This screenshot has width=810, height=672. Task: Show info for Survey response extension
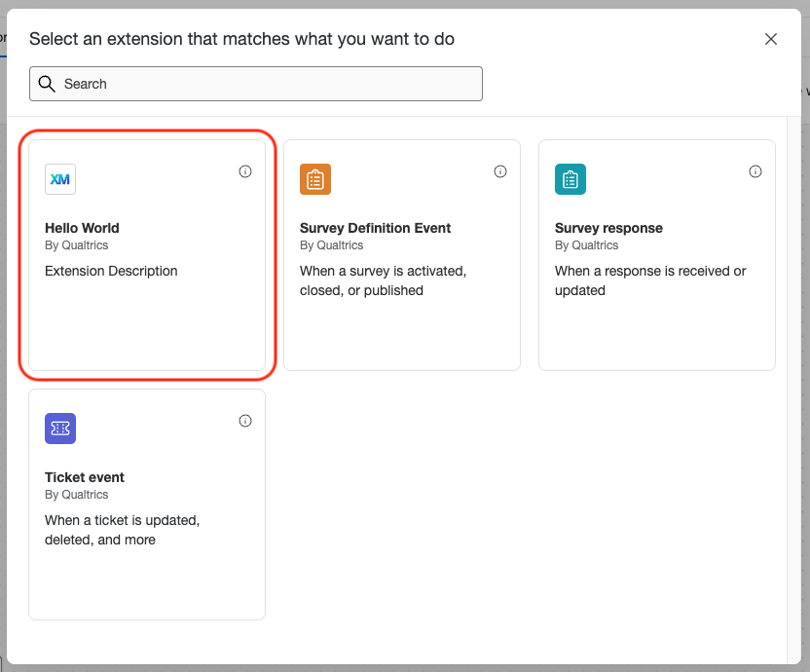click(x=755, y=171)
